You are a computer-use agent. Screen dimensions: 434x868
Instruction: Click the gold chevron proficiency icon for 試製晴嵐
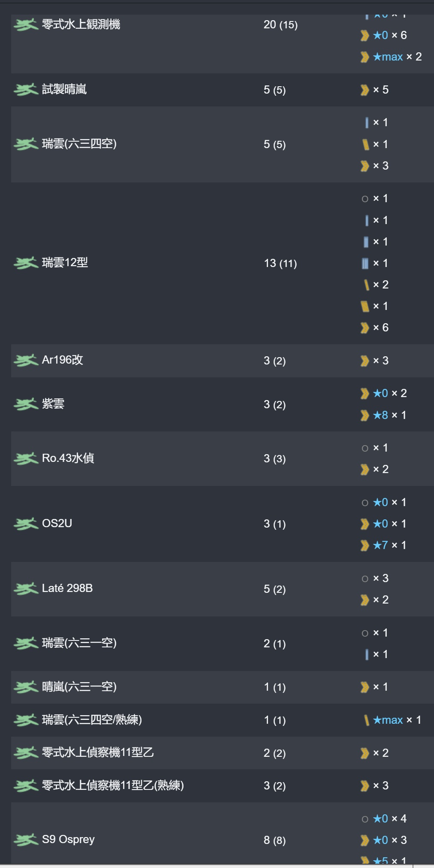pyautogui.click(x=365, y=90)
